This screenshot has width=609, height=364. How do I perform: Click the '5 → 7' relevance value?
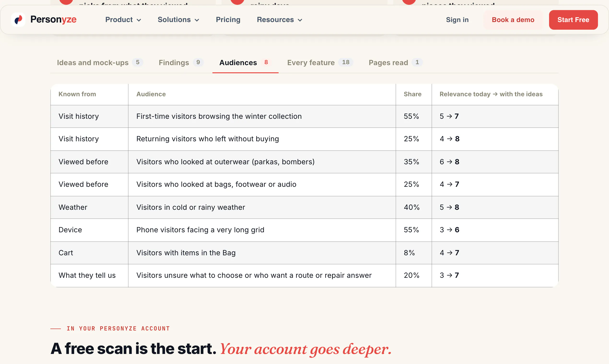tap(449, 116)
